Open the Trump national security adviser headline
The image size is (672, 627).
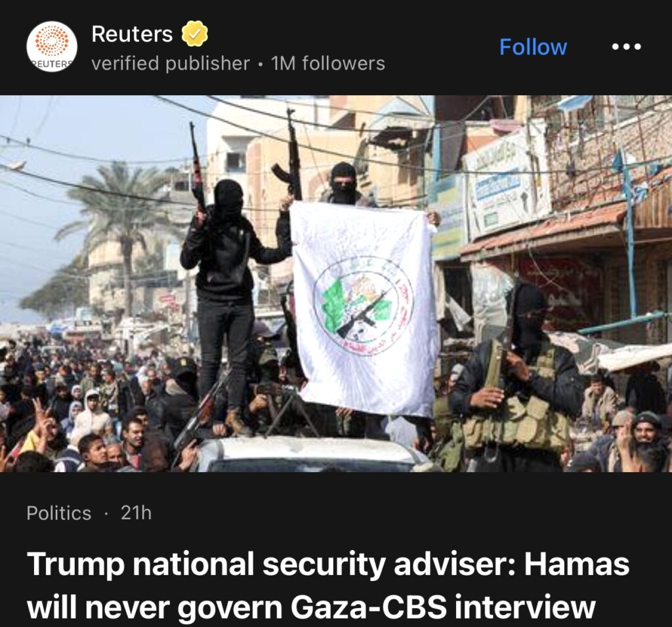pos(328,585)
